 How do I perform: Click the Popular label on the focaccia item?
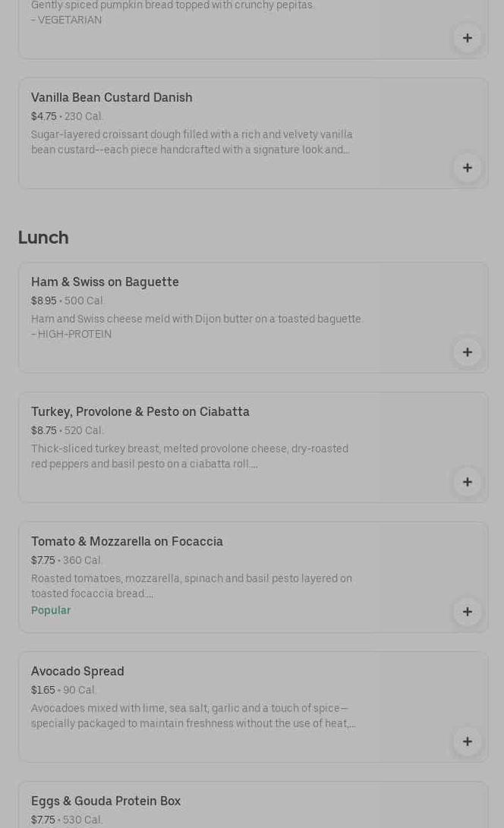51,610
